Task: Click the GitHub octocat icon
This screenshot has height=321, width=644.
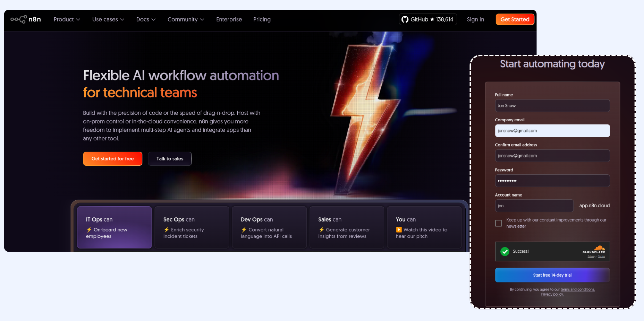Action: point(405,19)
